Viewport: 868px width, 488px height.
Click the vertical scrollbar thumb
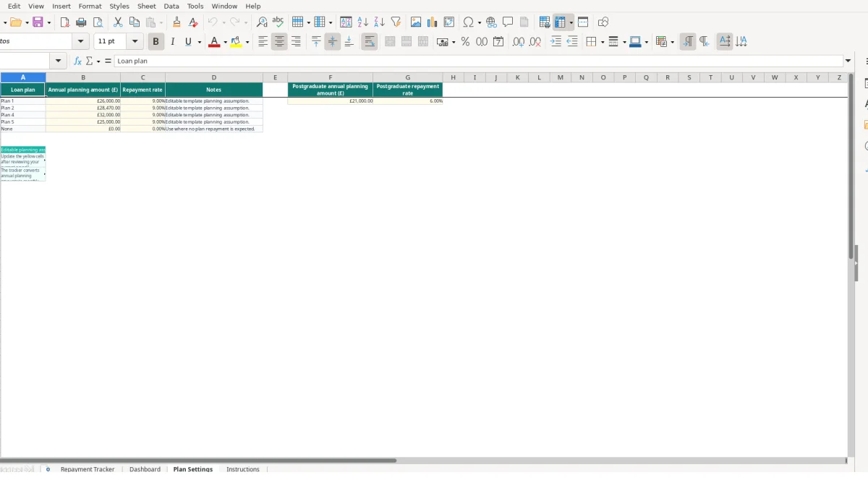point(851,166)
